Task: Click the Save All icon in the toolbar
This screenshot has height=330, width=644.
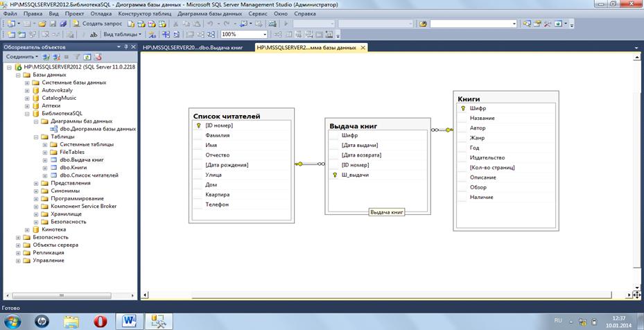Action: pyautogui.click(x=63, y=24)
